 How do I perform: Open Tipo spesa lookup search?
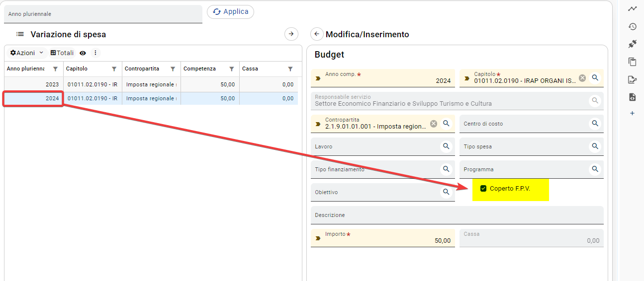coord(595,146)
